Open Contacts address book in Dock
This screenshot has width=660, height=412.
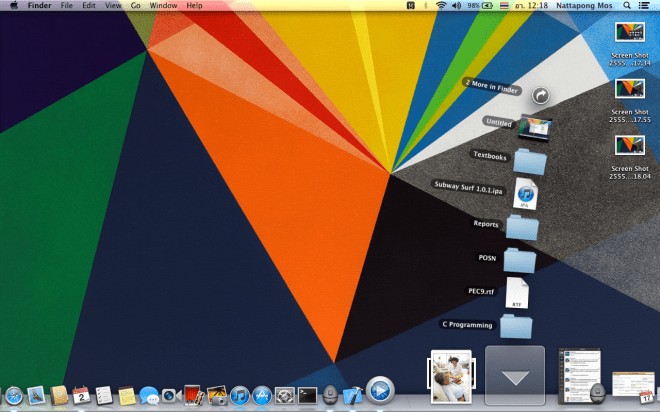click(x=59, y=396)
